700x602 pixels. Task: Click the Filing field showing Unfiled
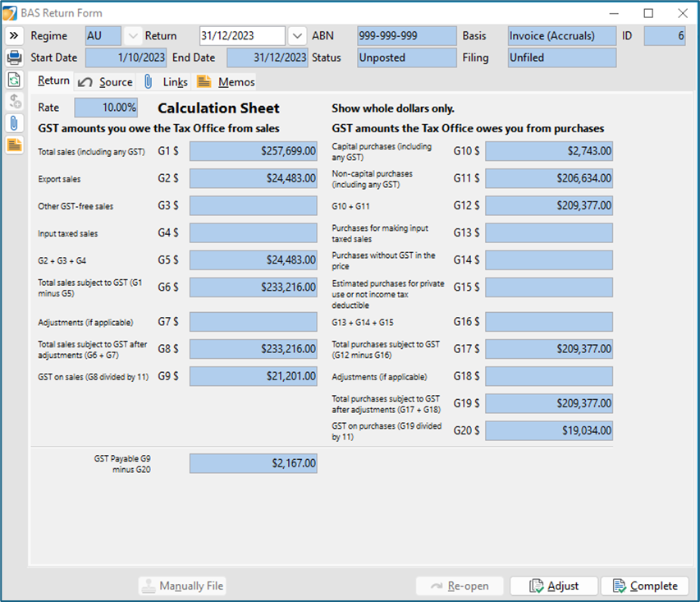561,57
